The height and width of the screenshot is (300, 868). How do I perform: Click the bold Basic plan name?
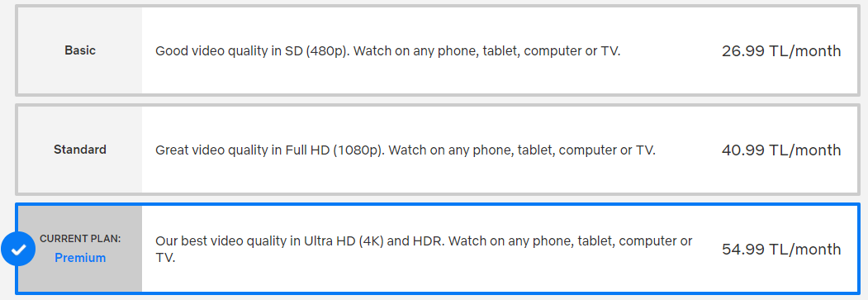point(80,50)
